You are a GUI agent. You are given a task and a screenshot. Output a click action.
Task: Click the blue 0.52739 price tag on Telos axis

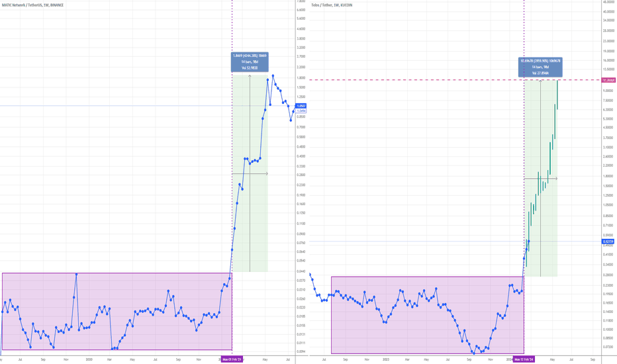609,242
